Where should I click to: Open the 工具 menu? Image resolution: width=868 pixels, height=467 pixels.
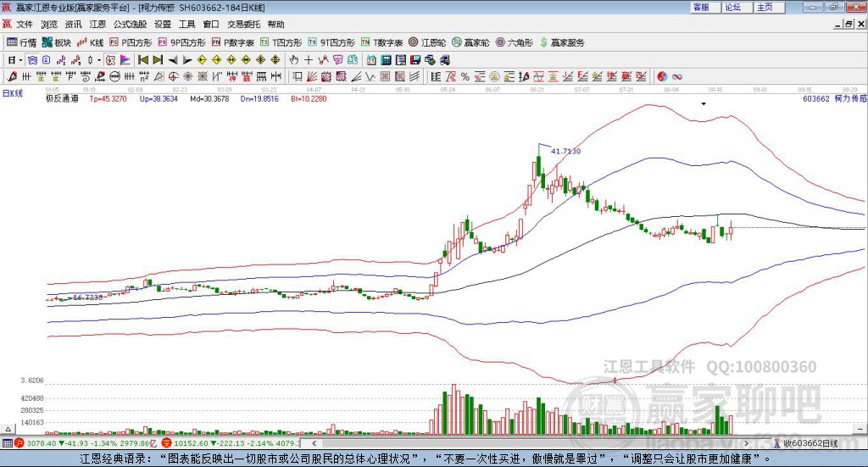click(187, 25)
